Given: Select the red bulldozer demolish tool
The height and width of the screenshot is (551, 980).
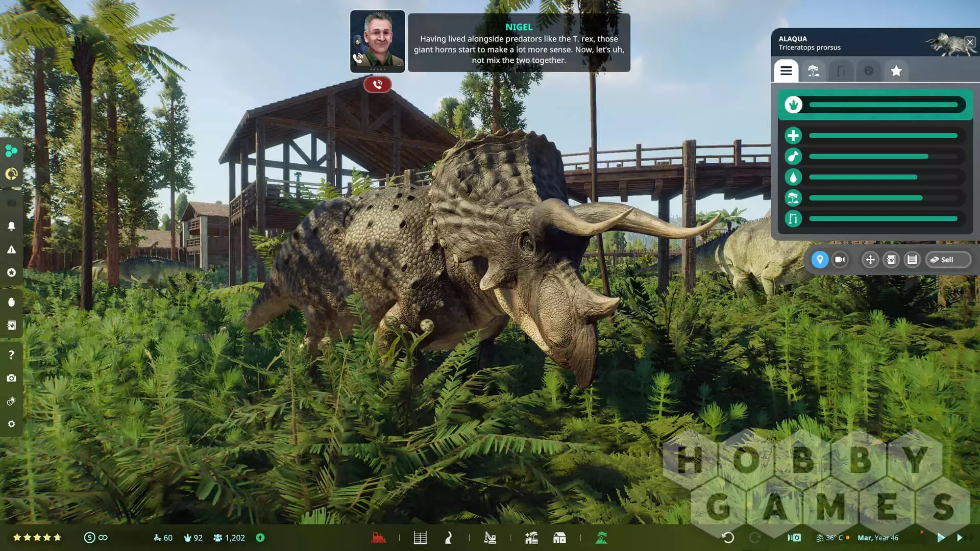Looking at the screenshot, I should point(378,537).
